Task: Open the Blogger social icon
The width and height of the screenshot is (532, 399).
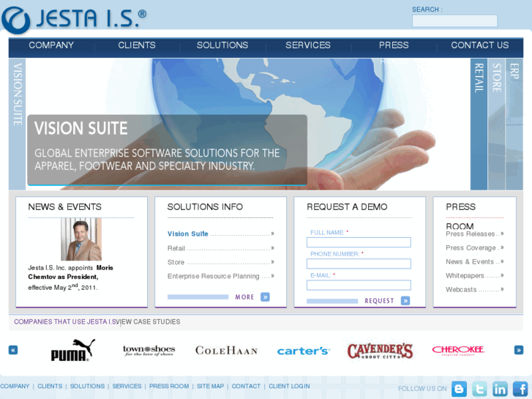Action: tap(459, 389)
